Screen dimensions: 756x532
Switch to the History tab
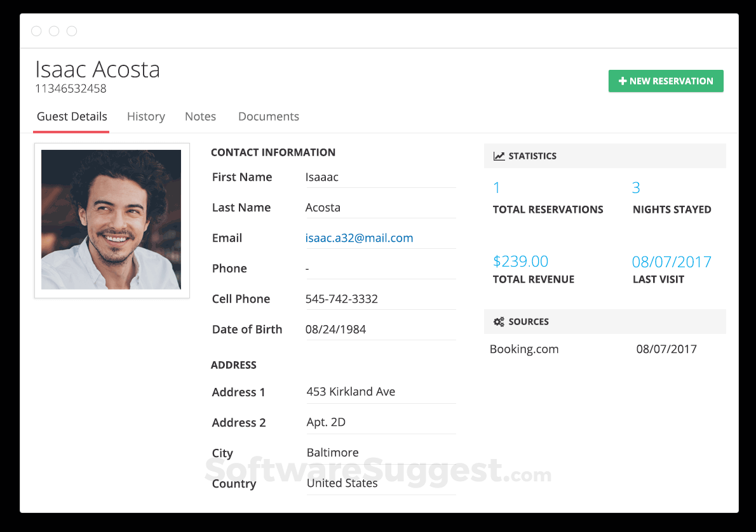pyautogui.click(x=145, y=116)
